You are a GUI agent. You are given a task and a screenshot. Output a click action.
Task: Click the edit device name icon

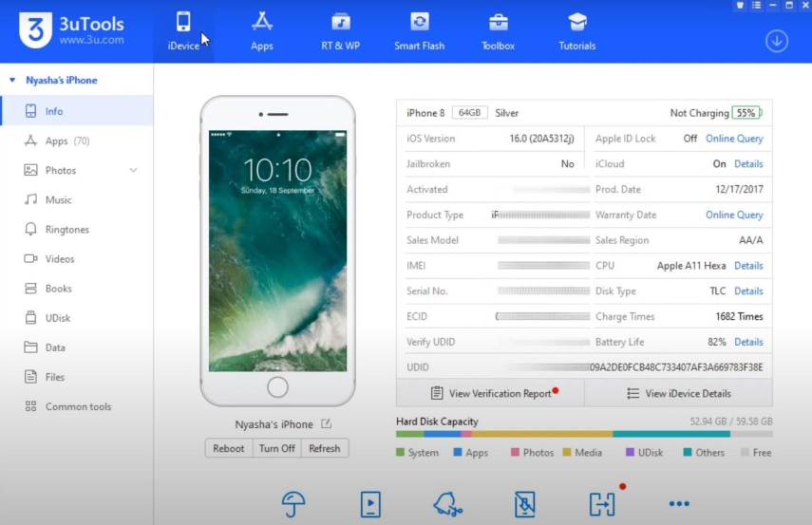[327, 423]
